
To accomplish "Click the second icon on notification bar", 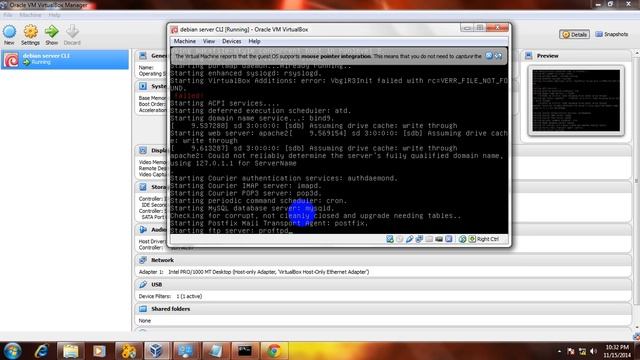I will (498, 56).
